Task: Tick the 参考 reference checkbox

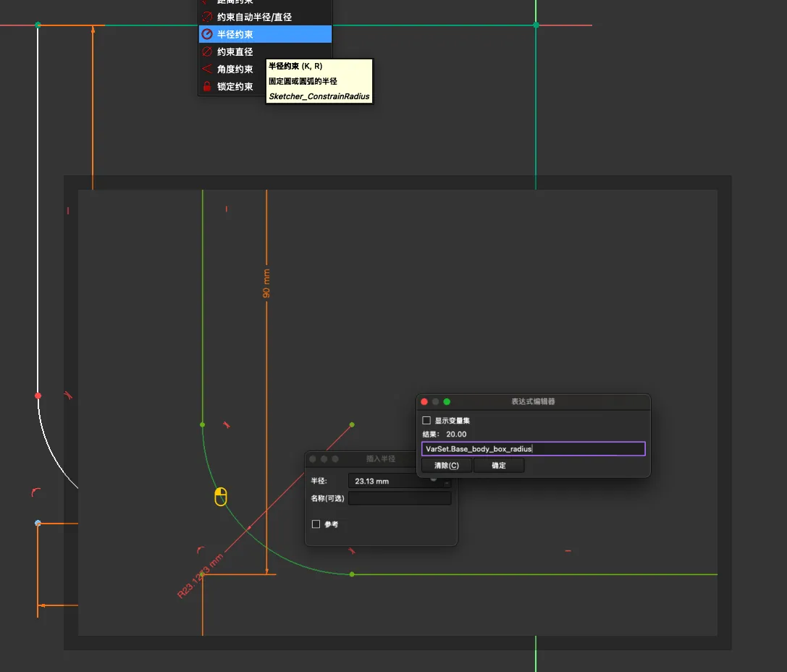Action: (x=316, y=524)
